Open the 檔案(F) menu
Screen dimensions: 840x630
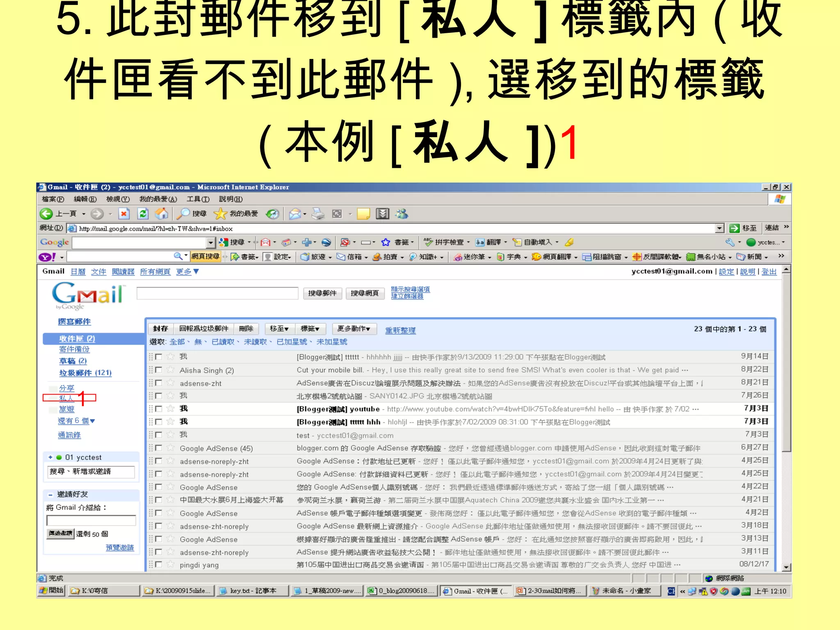point(53,199)
